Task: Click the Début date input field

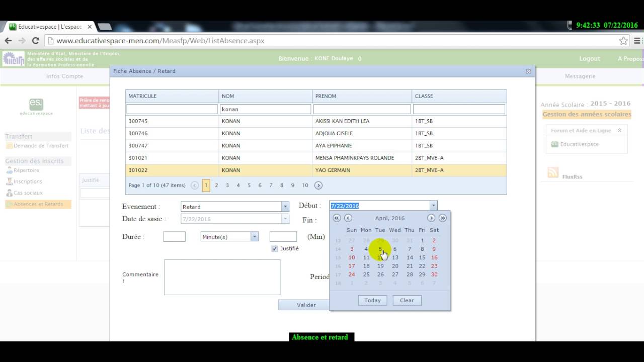Action: click(380, 206)
